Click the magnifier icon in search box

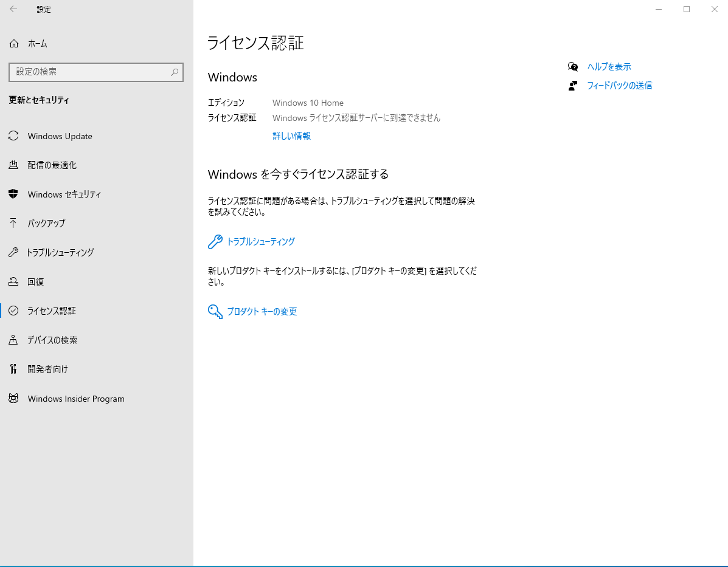(x=175, y=72)
